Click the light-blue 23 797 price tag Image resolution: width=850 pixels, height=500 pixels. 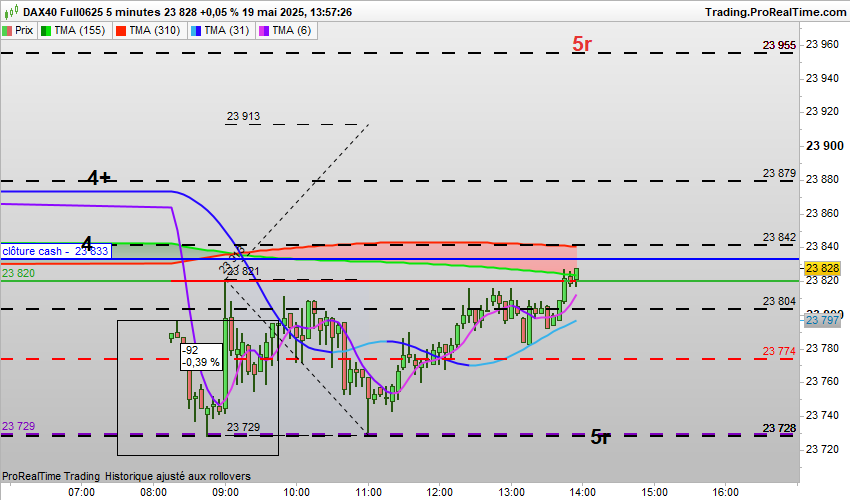click(x=822, y=320)
